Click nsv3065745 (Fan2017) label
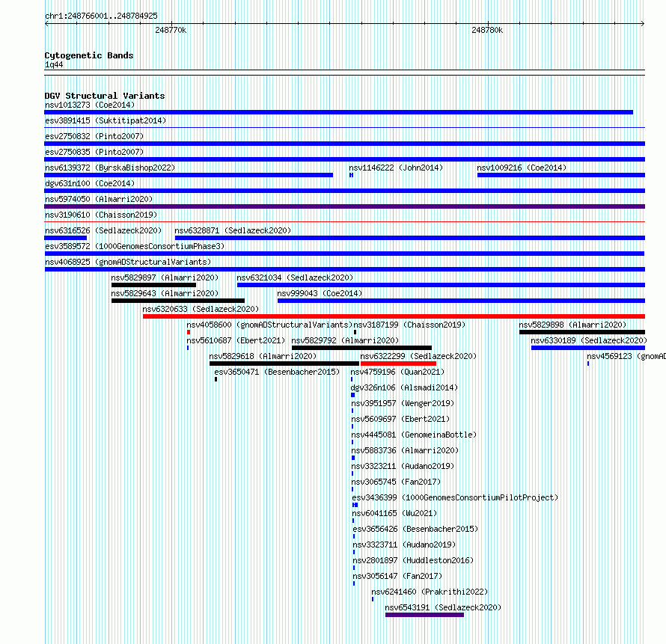 [396, 482]
